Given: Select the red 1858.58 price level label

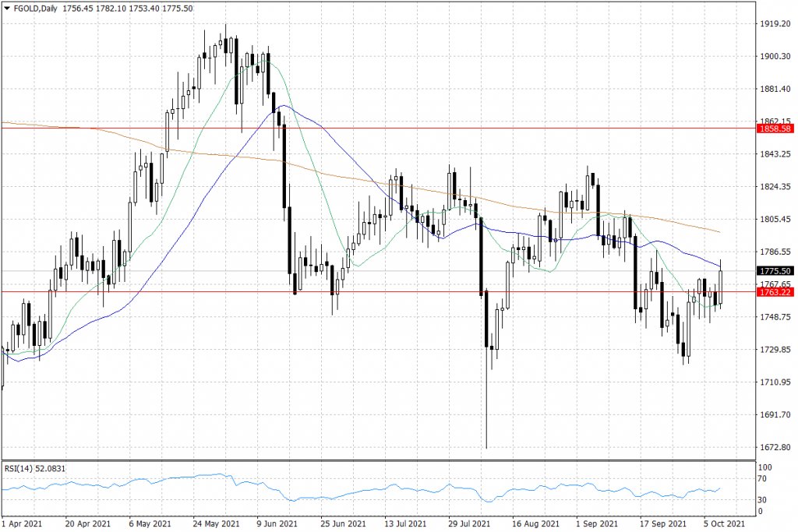Looking at the screenshot, I should 775,129.
